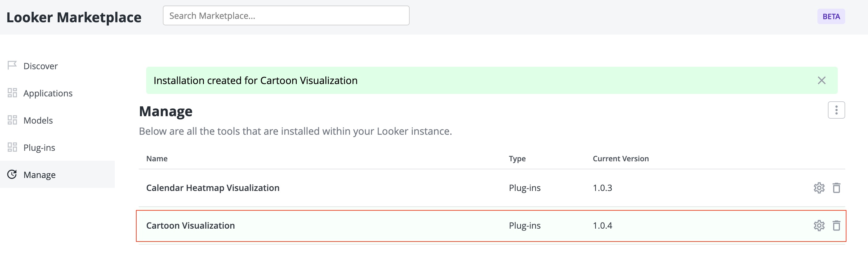
Task: Switch to the Discover section
Action: tap(40, 66)
